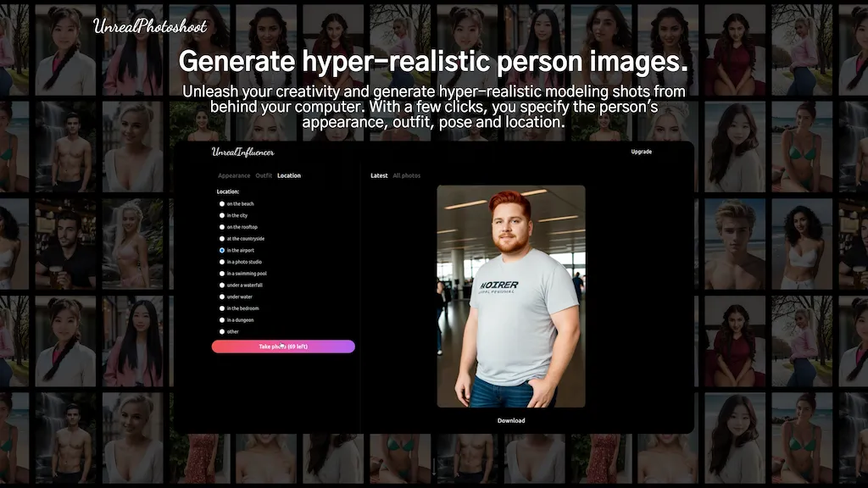Open the Appearance tab

click(234, 176)
